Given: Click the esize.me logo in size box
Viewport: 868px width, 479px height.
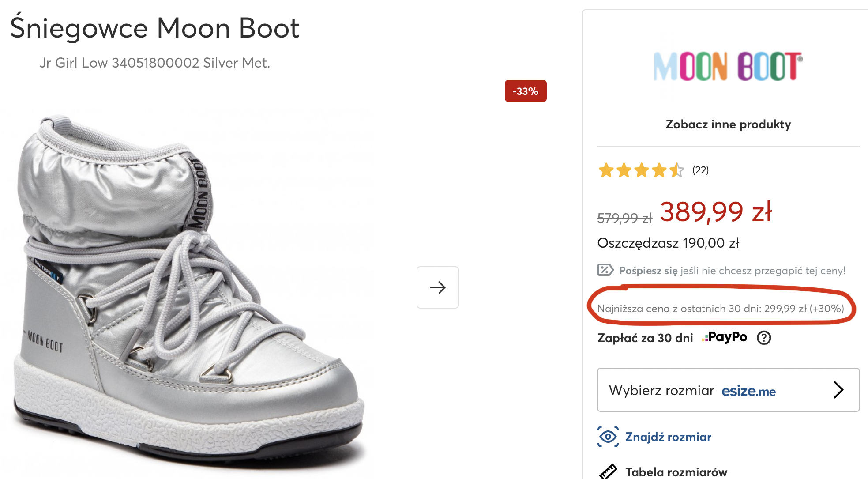Looking at the screenshot, I should click(748, 391).
